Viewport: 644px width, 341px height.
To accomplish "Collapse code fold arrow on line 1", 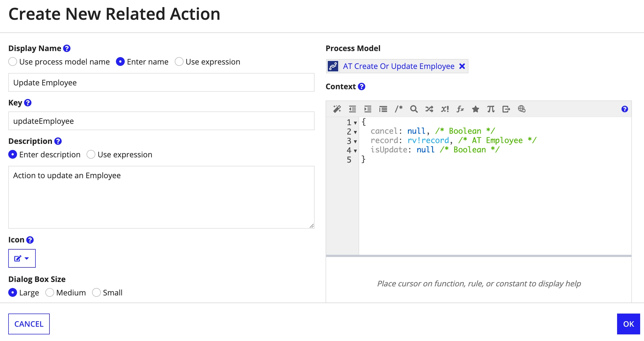I will click(x=355, y=123).
